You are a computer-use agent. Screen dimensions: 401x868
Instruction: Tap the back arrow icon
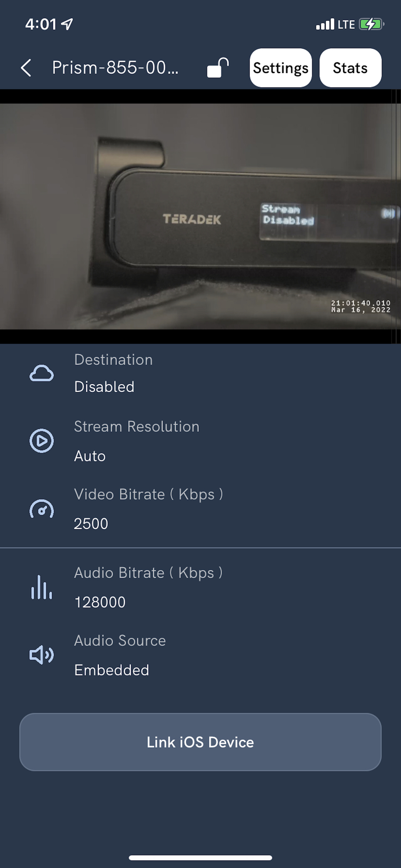tap(26, 68)
